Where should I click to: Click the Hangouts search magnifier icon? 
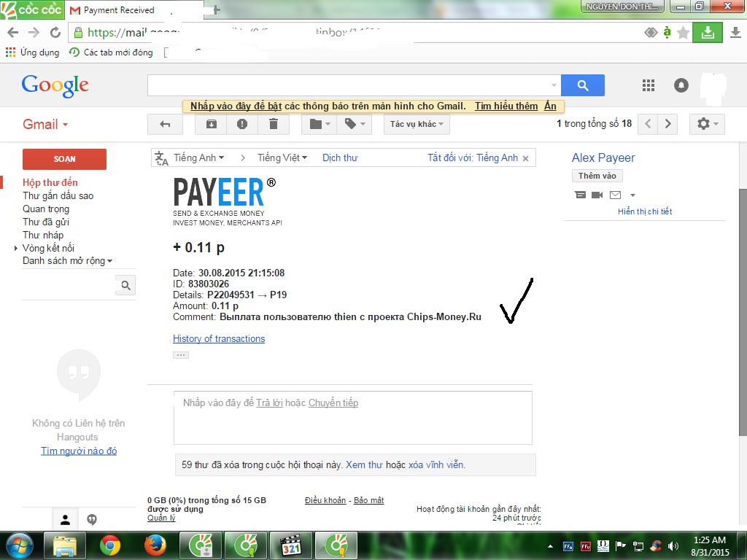(125, 285)
